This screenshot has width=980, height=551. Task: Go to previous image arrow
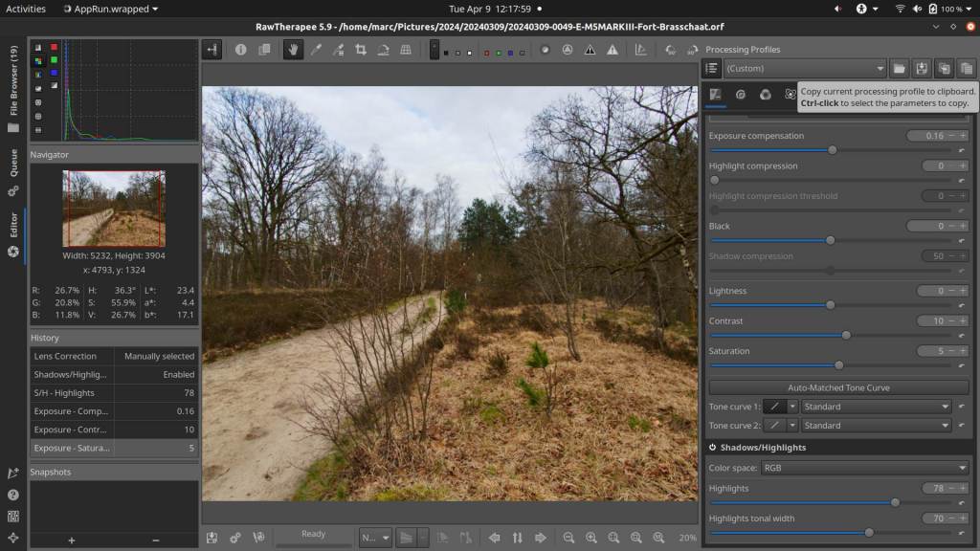[495, 538]
